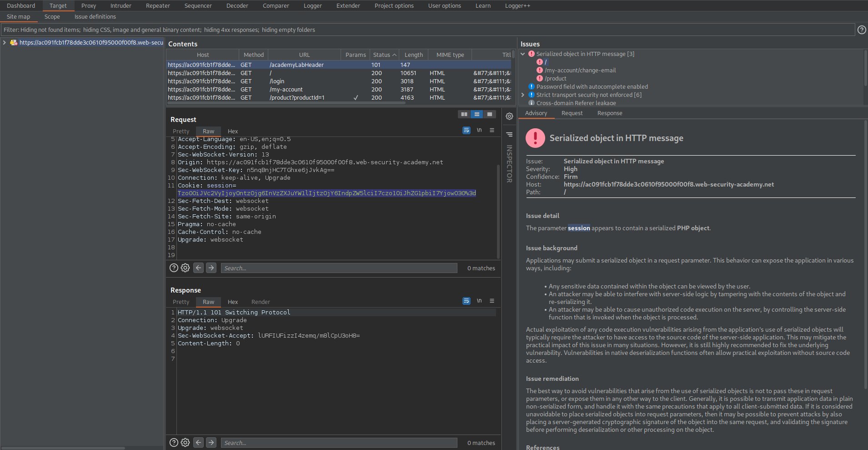
Task: Open the Logger++ tab
Action: [x=517, y=6]
